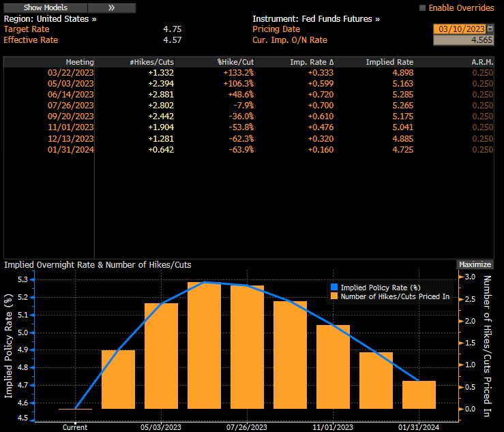Click the implied rate 4.898 cell

(x=403, y=73)
